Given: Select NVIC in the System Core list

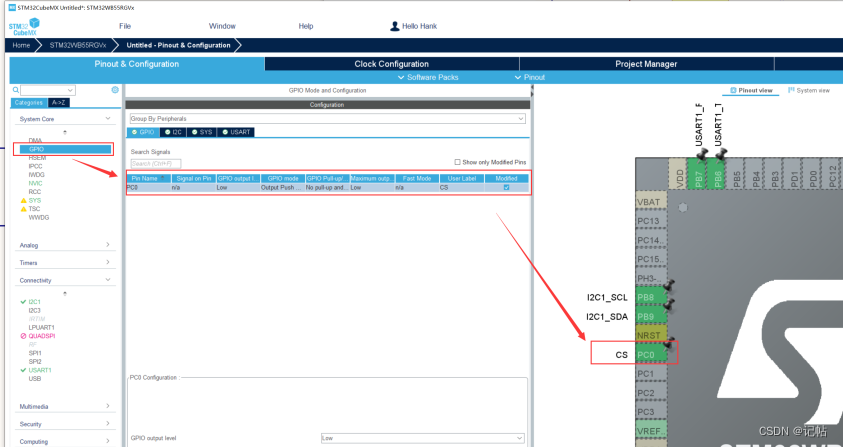Looking at the screenshot, I should click(35, 183).
